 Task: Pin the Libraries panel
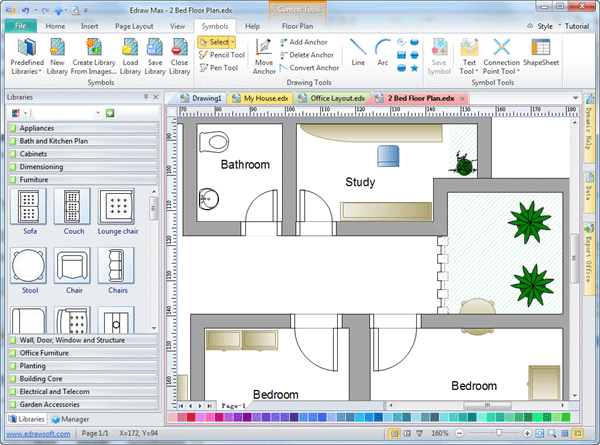[146, 97]
